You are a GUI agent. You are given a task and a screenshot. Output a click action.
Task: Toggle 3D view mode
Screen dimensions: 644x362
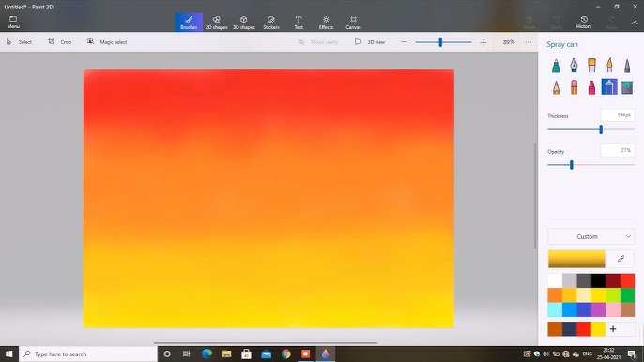point(370,42)
